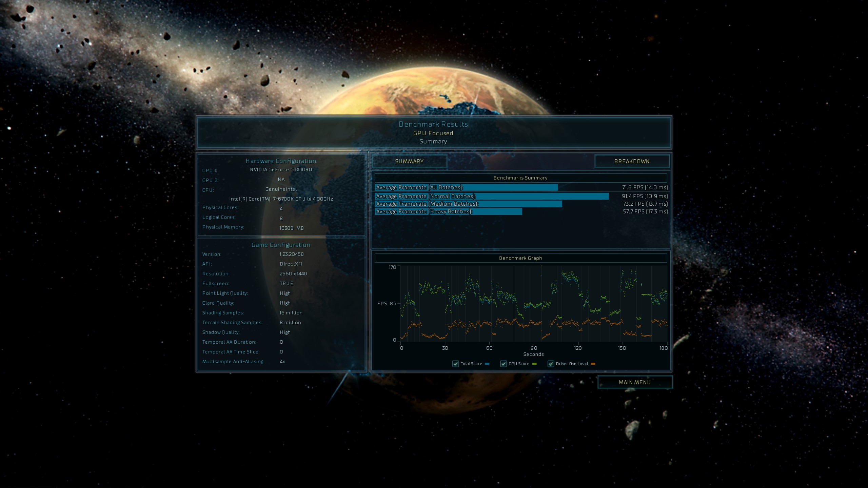Click the 90 seconds marker on graph axis
Image resolution: width=868 pixels, height=488 pixels.
(534, 348)
